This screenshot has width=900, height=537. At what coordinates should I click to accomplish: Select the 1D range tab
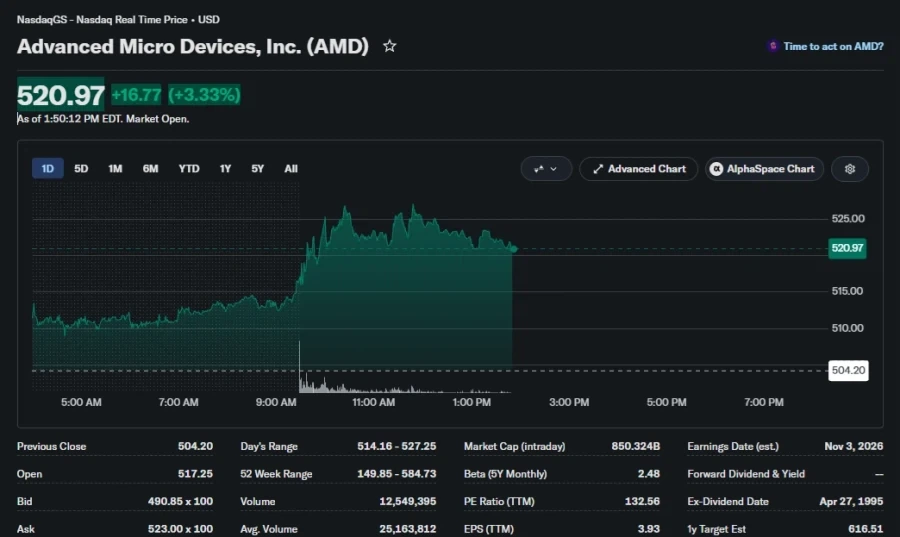click(48, 169)
